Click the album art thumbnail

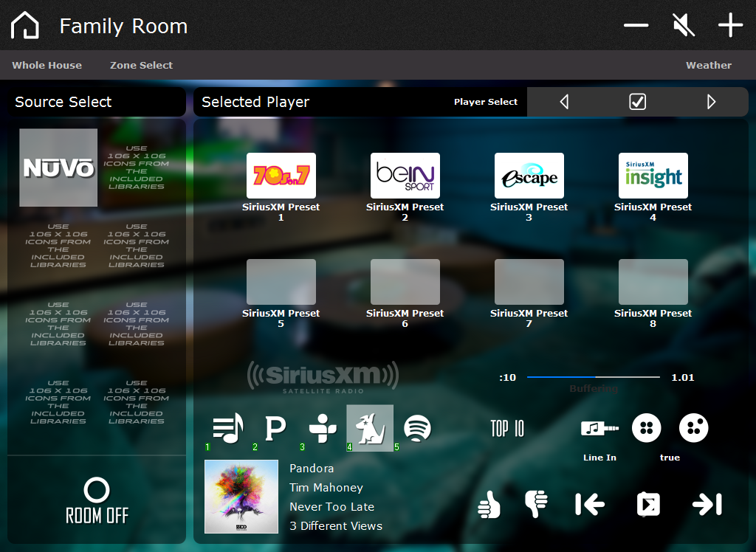241,497
